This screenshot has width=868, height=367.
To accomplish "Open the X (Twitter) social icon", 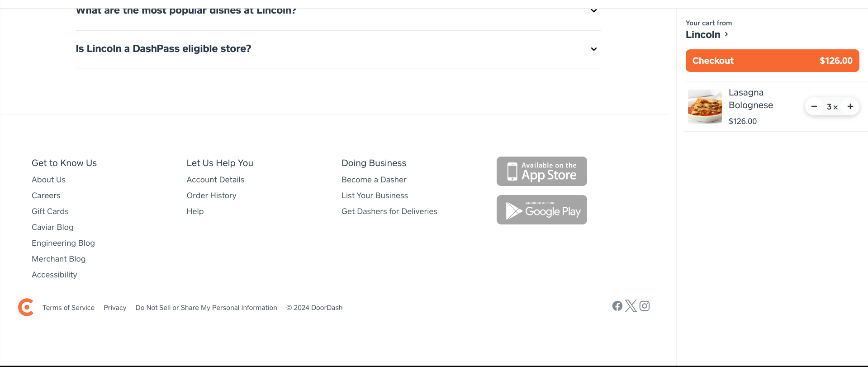I will [x=631, y=306].
